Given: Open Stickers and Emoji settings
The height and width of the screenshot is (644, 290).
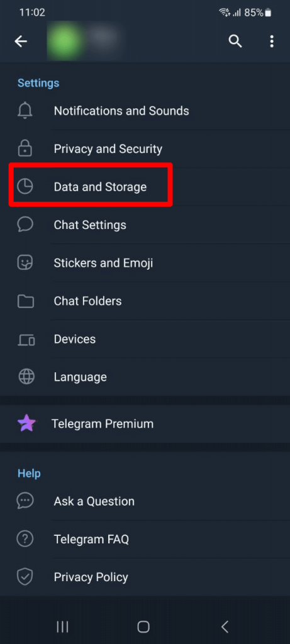Looking at the screenshot, I should 145,263.
